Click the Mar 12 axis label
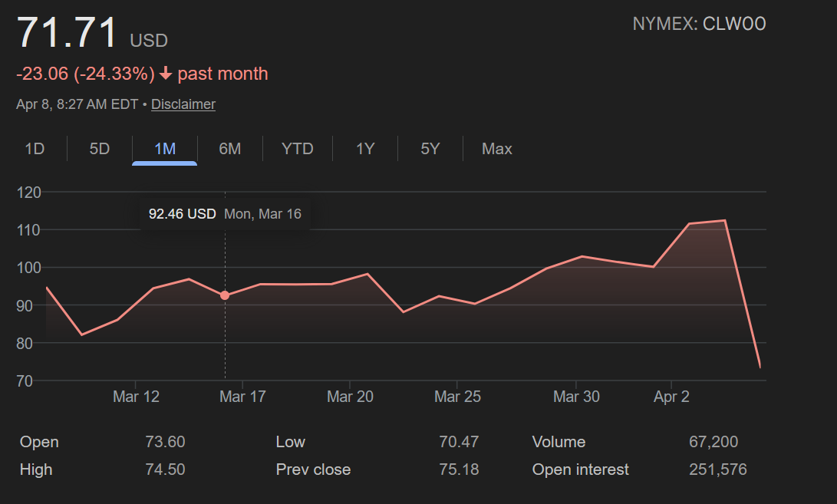This screenshot has width=837, height=504. [x=136, y=397]
